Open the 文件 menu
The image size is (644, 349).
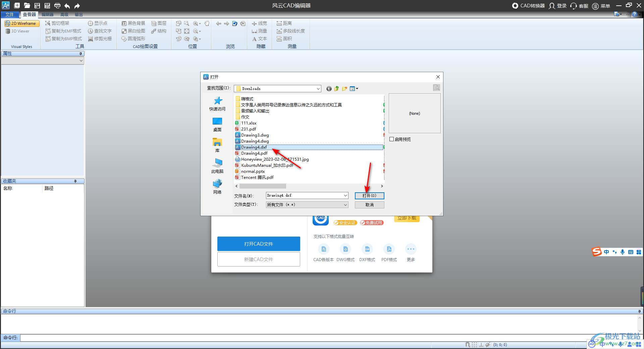click(x=10, y=14)
